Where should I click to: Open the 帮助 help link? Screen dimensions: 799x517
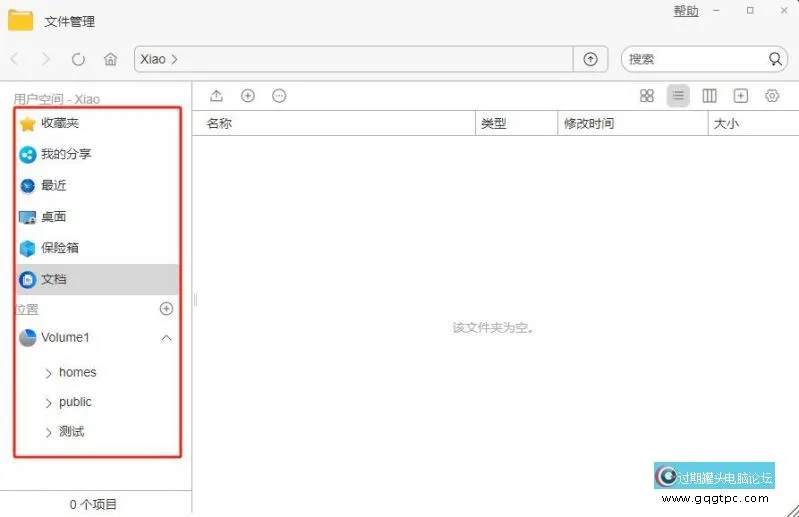click(686, 11)
